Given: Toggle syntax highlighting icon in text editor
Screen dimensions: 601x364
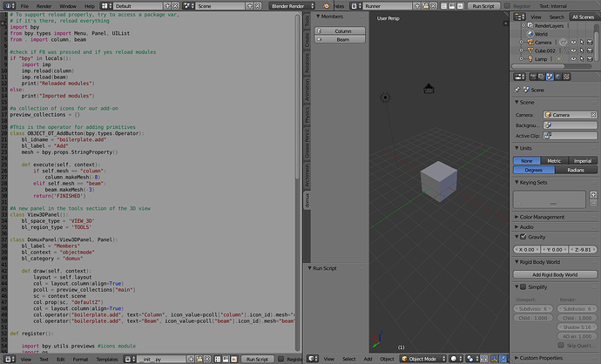Looking at the screenshot, I should [x=233, y=359].
